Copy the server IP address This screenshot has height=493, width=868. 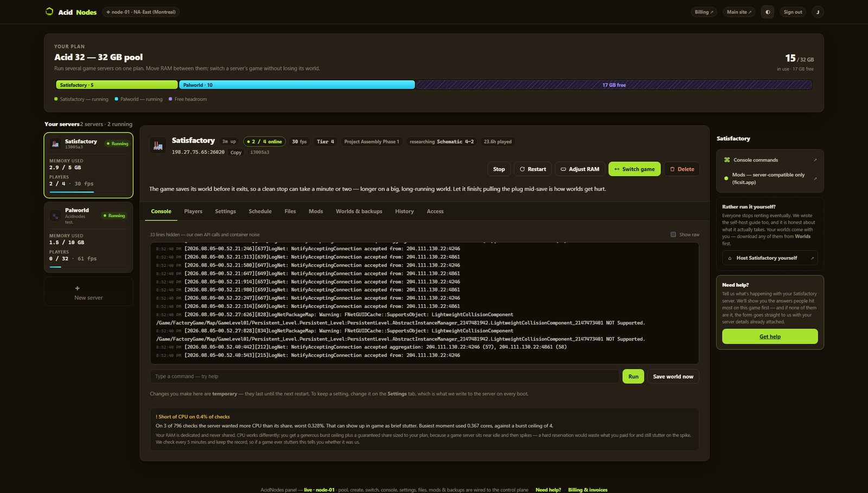(x=236, y=153)
